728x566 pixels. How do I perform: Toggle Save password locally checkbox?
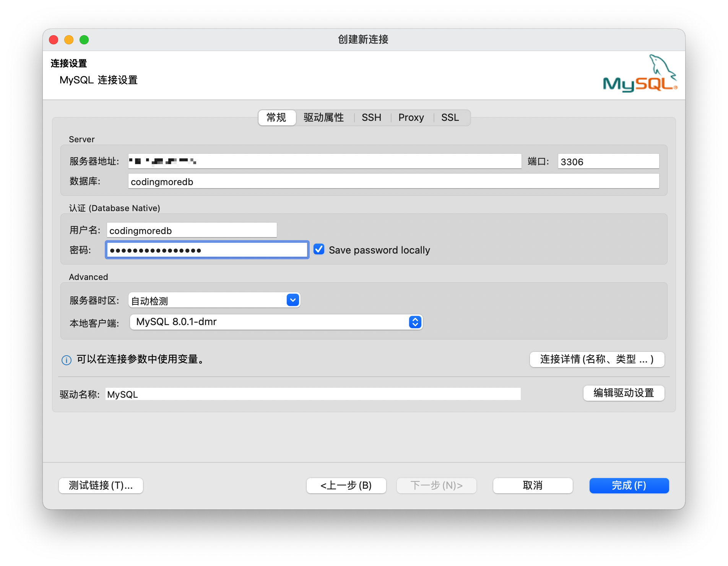[319, 249]
